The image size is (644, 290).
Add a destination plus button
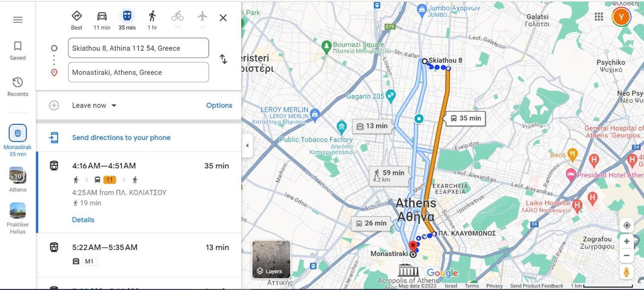tap(54, 105)
